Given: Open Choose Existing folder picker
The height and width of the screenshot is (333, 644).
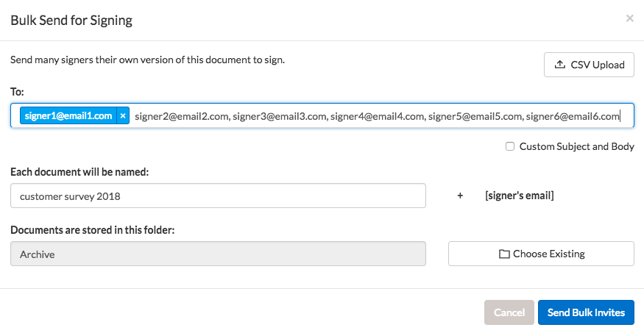Looking at the screenshot, I should (x=541, y=254).
